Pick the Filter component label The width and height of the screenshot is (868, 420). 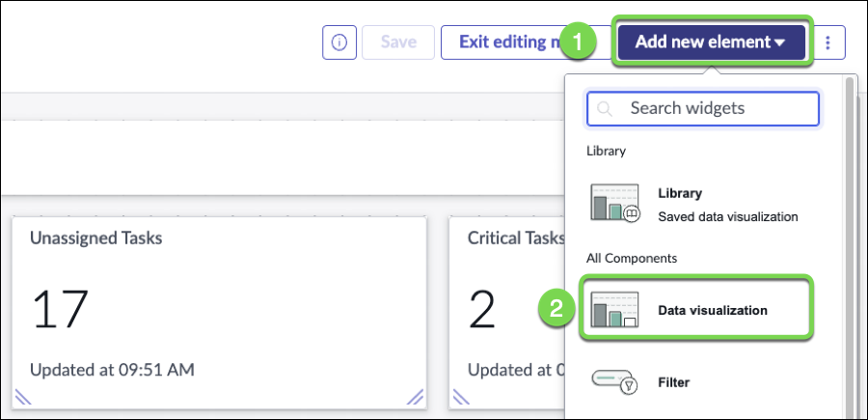pyautogui.click(x=673, y=382)
